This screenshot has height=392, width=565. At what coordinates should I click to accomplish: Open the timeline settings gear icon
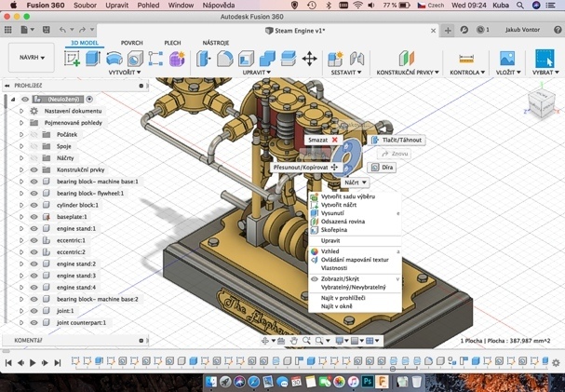click(x=557, y=362)
